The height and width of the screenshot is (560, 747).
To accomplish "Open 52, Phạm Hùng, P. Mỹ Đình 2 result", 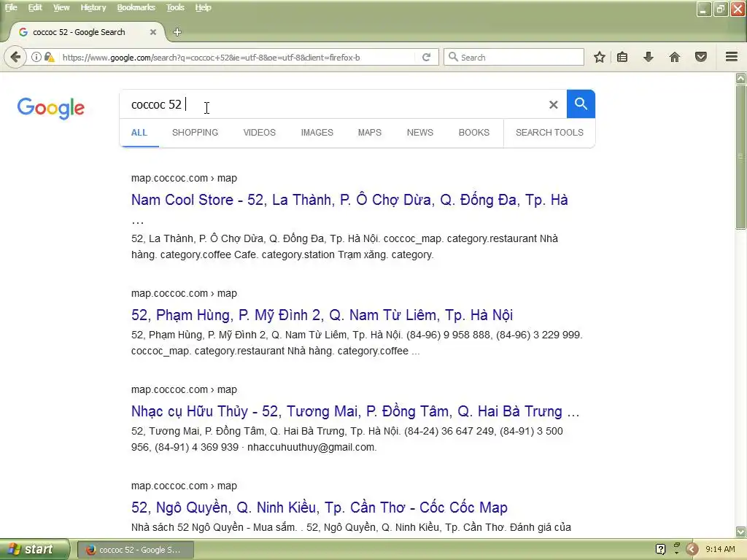I will tap(322, 315).
